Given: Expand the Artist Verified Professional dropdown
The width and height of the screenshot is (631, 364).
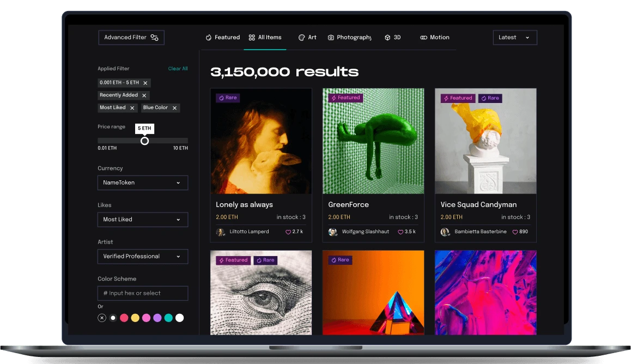Looking at the screenshot, I should pos(143,257).
